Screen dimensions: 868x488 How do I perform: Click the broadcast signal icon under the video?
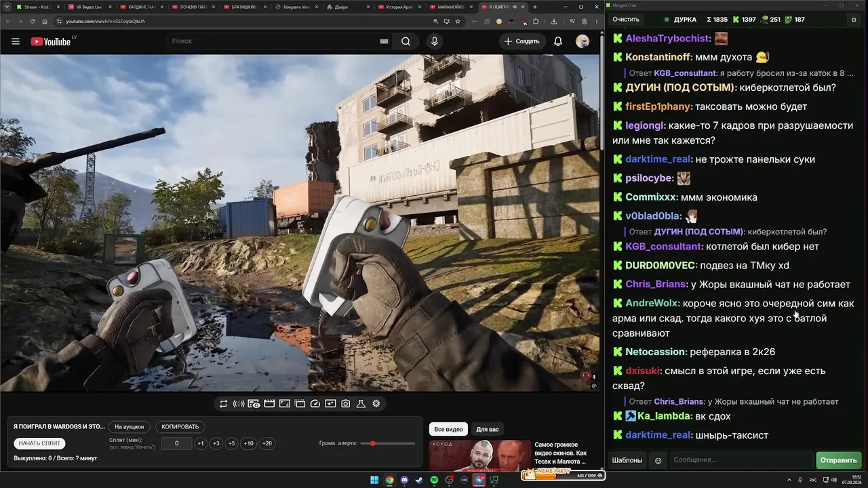pyautogui.click(x=239, y=404)
